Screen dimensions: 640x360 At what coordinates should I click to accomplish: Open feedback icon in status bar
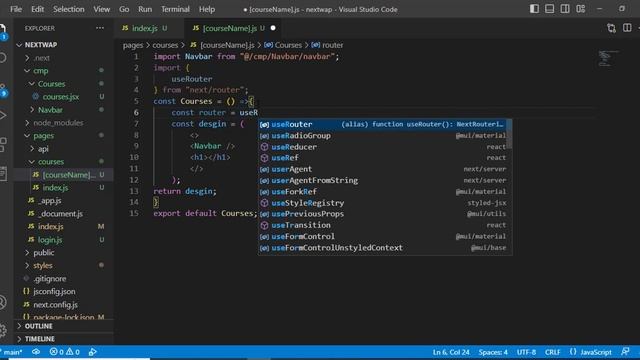click(x=625, y=352)
